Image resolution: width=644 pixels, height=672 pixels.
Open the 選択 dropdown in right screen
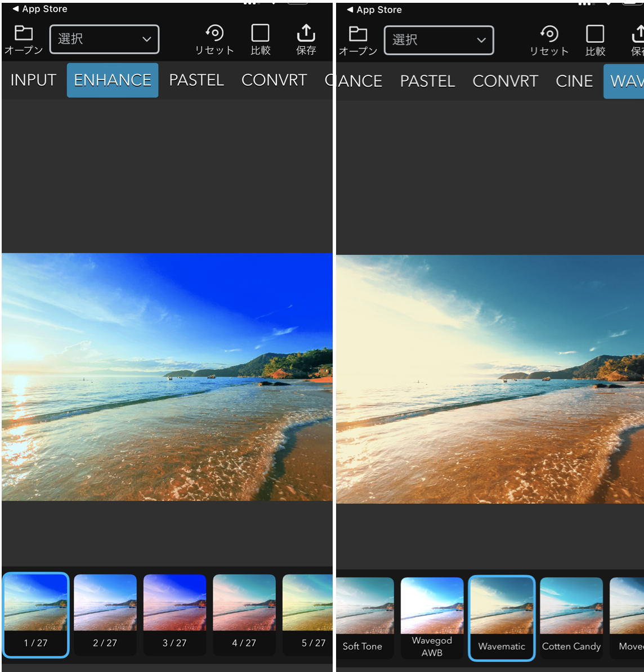[x=439, y=41]
